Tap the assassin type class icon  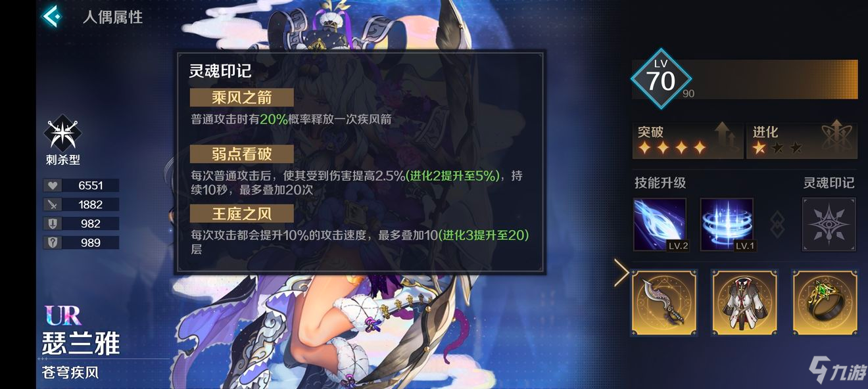(62, 134)
